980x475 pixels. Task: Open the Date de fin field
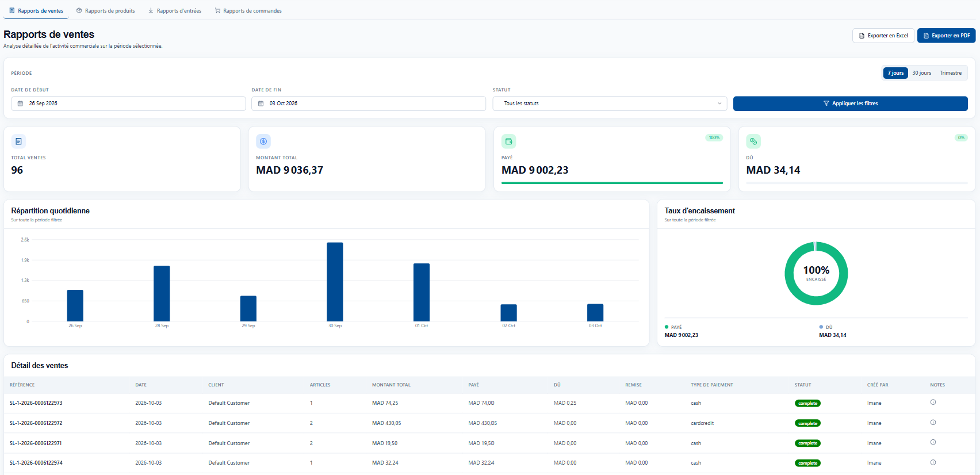coord(369,104)
